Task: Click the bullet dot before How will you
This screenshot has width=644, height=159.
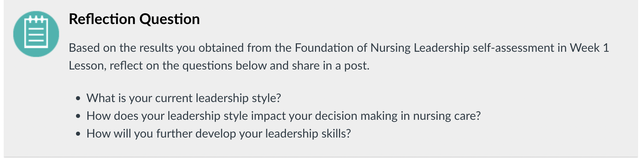Action: pos(78,134)
